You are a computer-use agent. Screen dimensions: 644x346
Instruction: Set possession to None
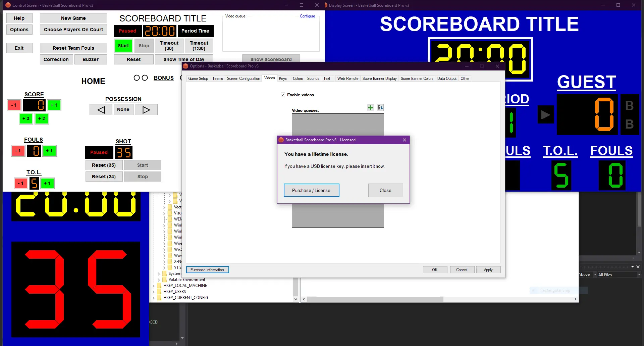123,109
